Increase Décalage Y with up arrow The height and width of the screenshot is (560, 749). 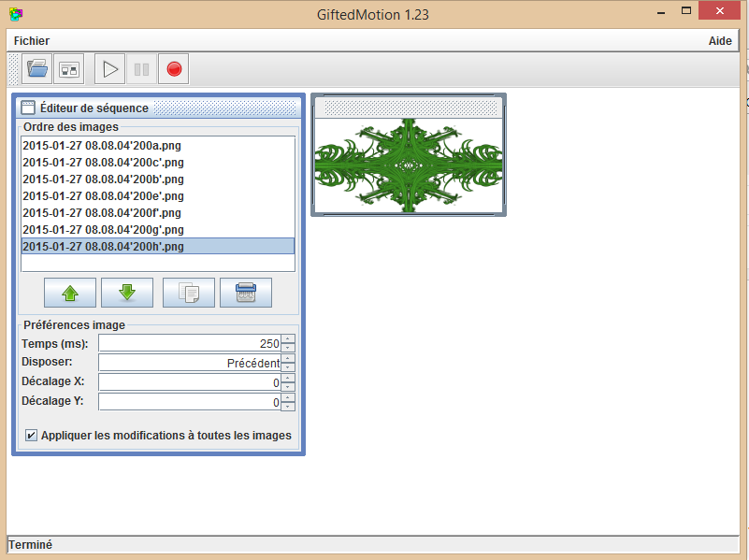289,397
